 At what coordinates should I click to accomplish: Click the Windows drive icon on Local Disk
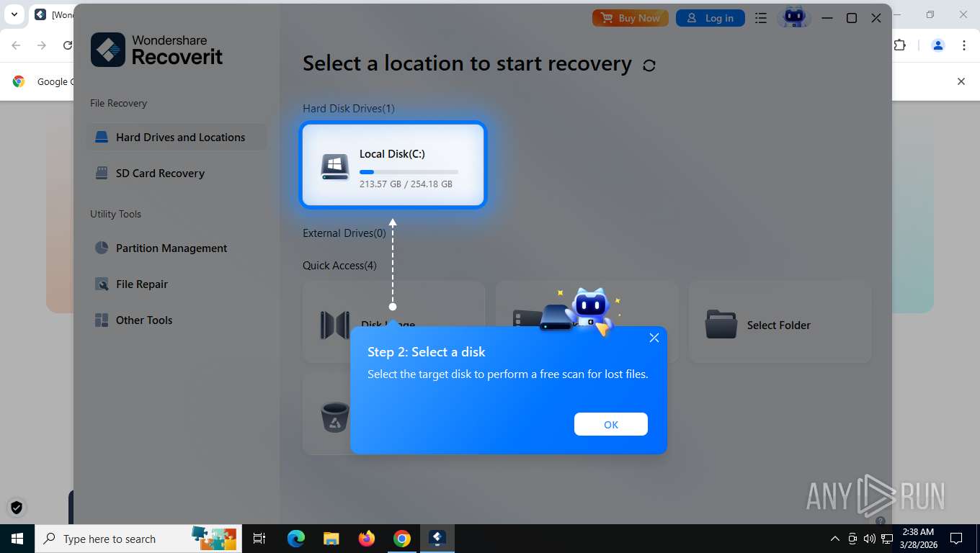tap(334, 166)
